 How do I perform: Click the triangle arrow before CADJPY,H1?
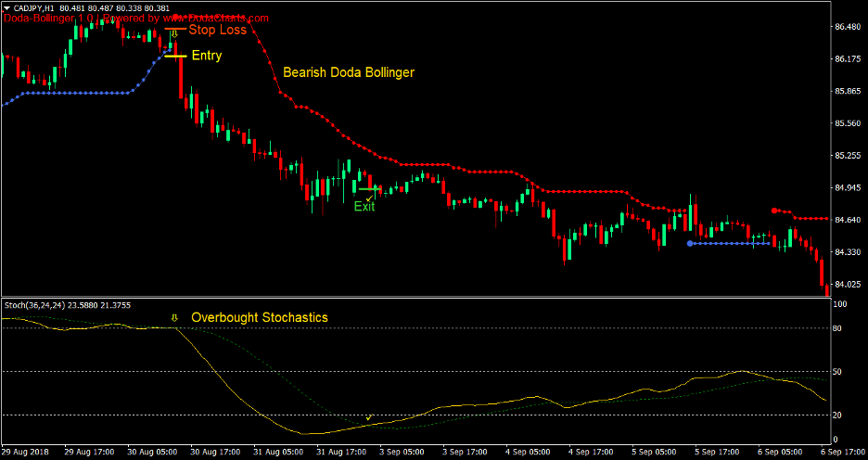pyautogui.click(x=6, y=7)
